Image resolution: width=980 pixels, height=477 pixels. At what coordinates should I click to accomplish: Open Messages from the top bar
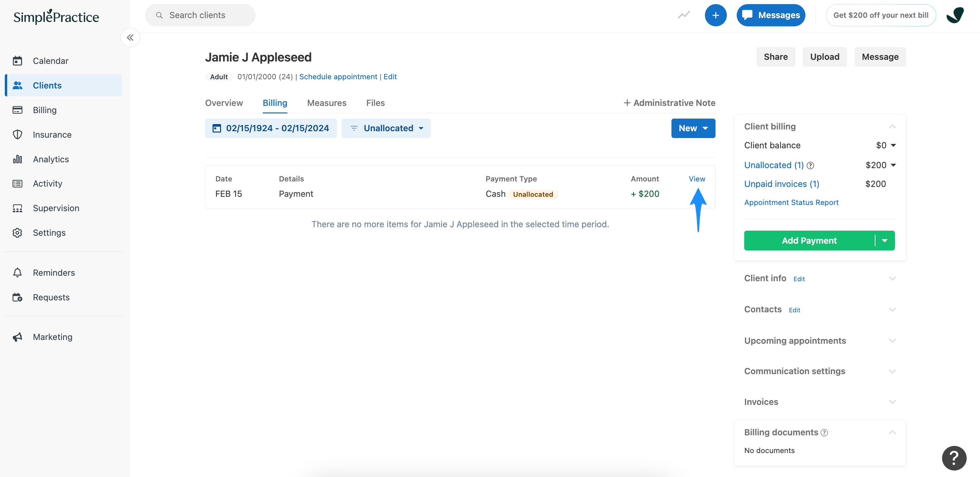[x=771, y=15]
